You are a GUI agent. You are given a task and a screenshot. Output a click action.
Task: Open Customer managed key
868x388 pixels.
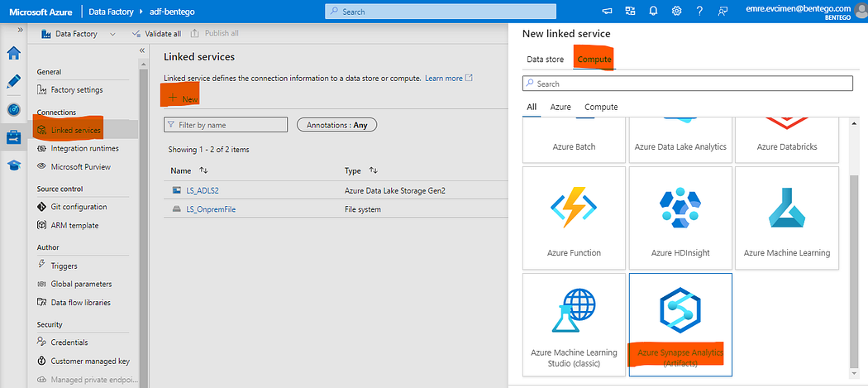click(x=83, y=362)
